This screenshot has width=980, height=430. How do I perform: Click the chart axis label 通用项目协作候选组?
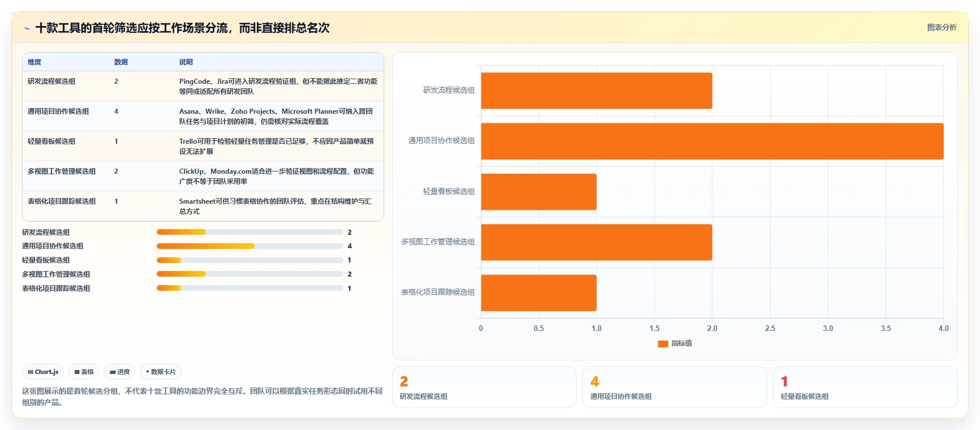[x=441, y=140]
